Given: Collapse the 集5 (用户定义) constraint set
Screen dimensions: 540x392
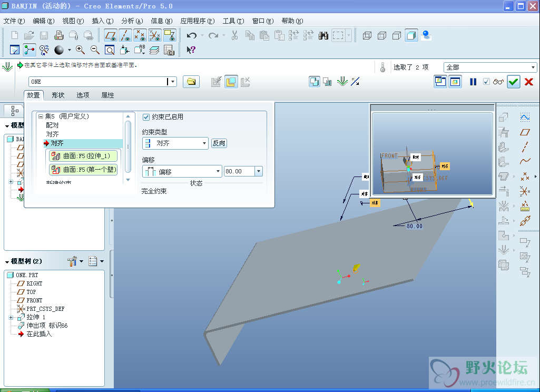Looking at the screenshot, I should point(41,116).
